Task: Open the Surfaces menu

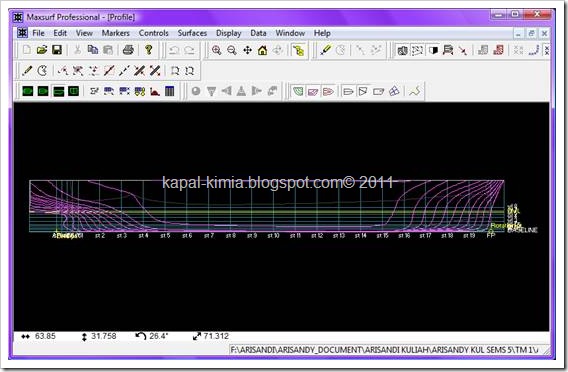Action: pyautogui.click(x=192, y=33)
